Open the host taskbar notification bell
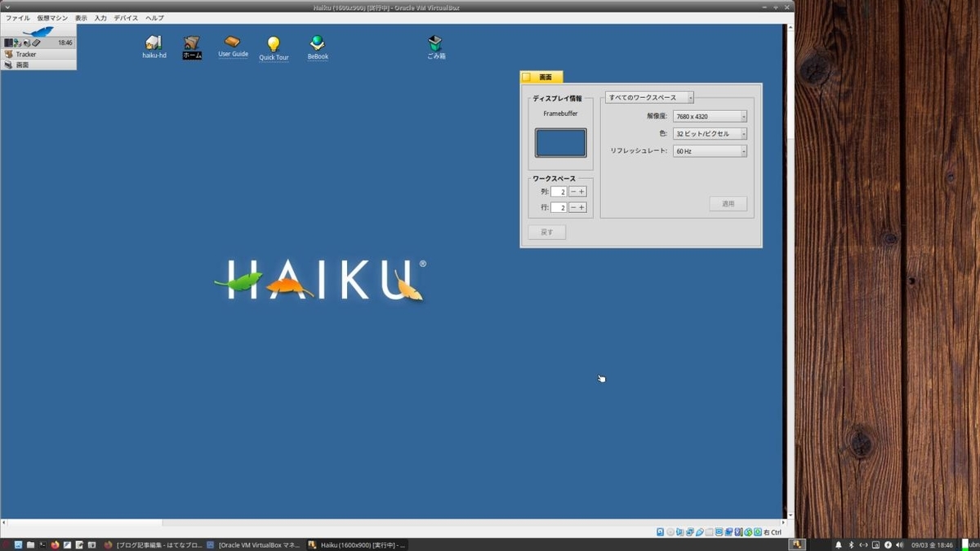Viewport: 980px width, 551px height. 839,544
